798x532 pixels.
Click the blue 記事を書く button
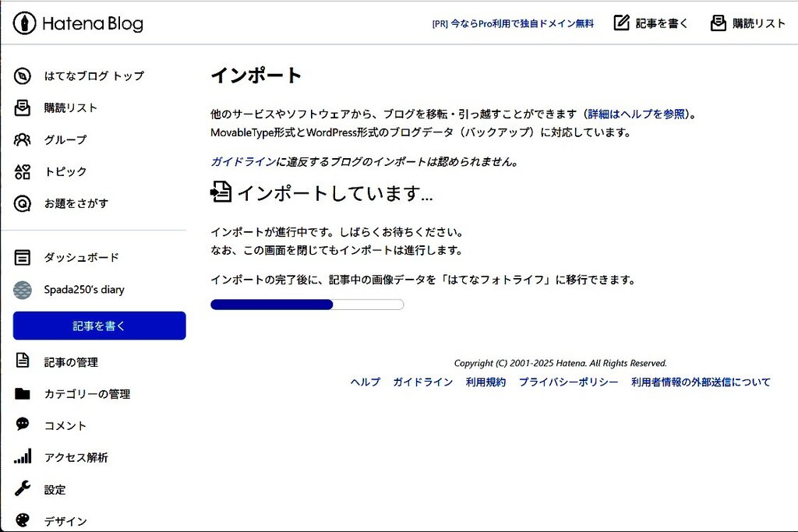pos(99,326)
